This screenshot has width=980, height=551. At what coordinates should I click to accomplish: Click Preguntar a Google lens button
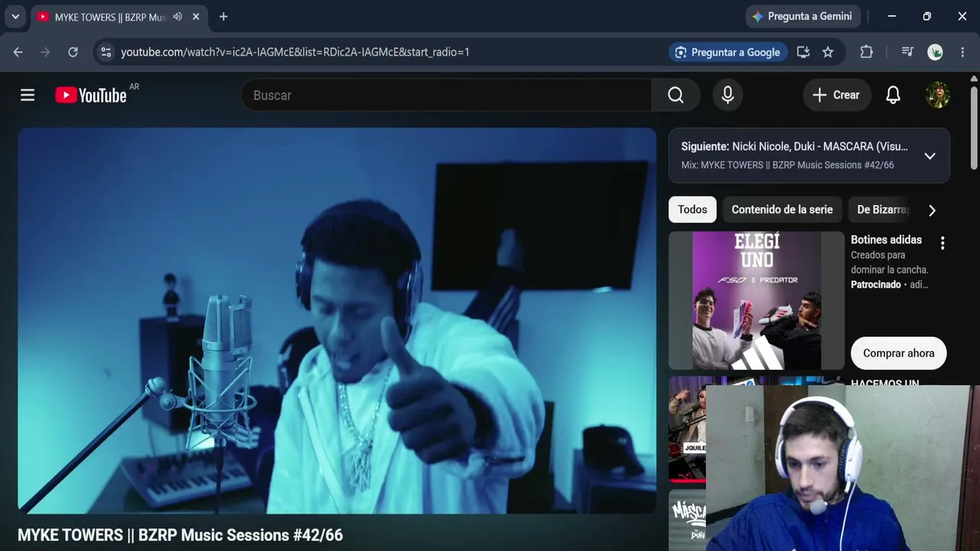(727, 52)
